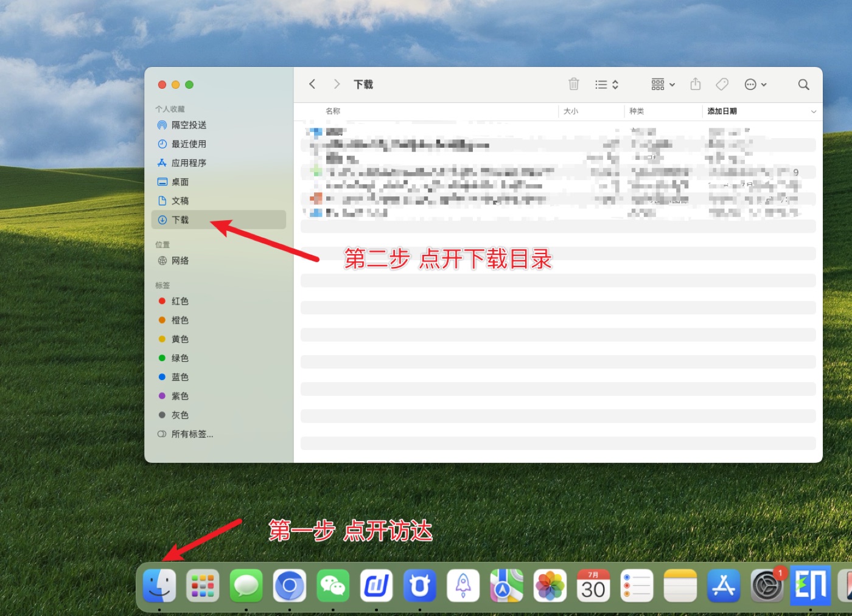Open 网络 under 位置

pos(218,261)
